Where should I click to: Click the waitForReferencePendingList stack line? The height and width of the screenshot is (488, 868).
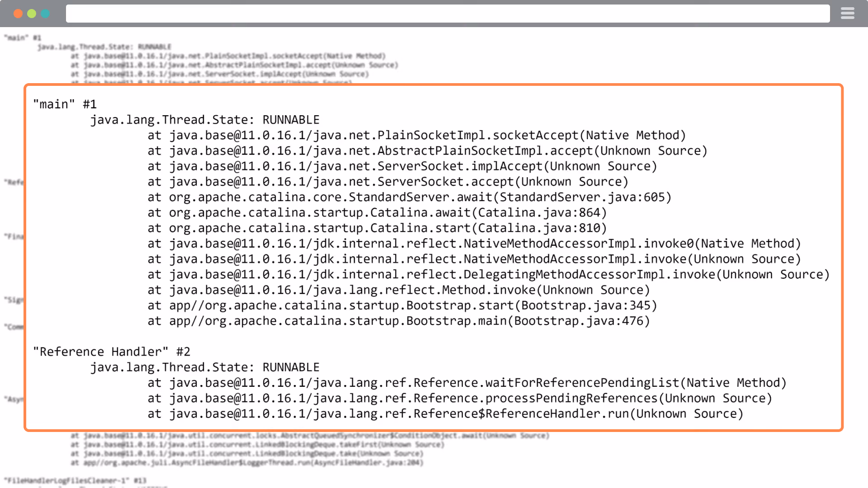[x=467, y=383]
